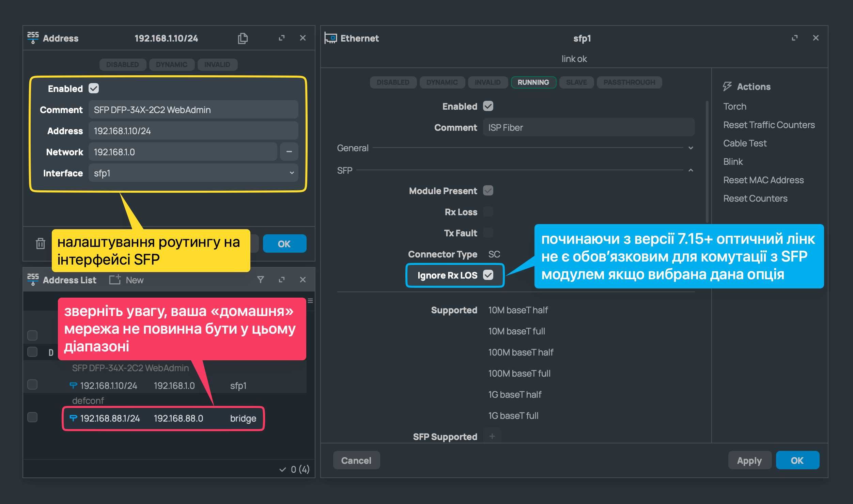Toggle Enabled checkbox in Ethernet window
This screenshot has width=853, height=504.
[x=488, y=106]
